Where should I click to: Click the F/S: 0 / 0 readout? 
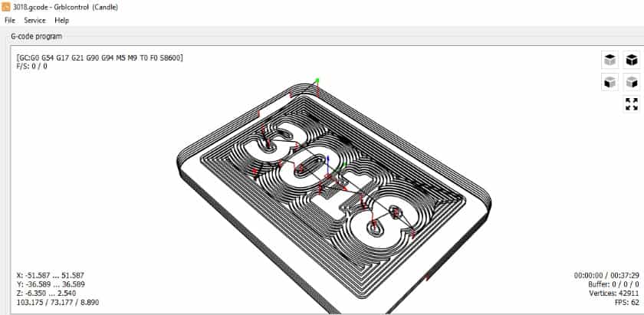point(31,66)
